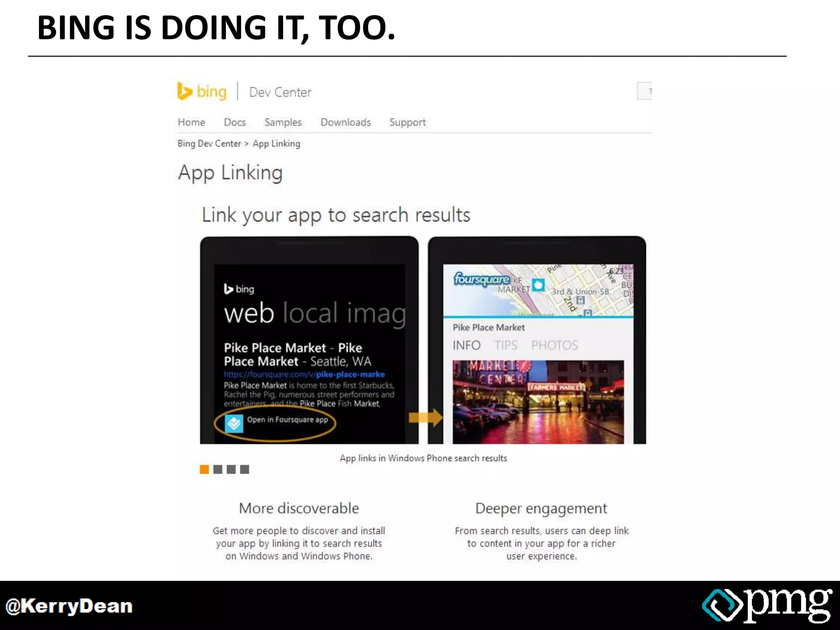Click the Link your app to search results text
This screenshot has width=840, height=630.
(336, 215)
